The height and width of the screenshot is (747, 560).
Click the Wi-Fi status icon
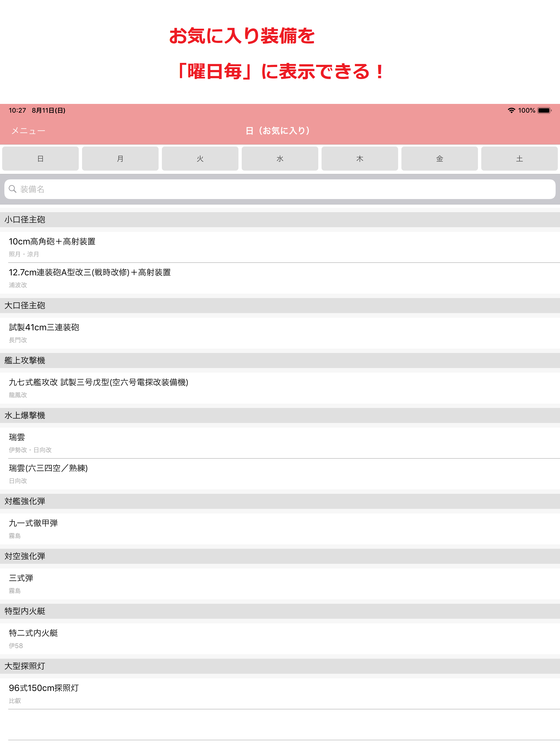511,110
